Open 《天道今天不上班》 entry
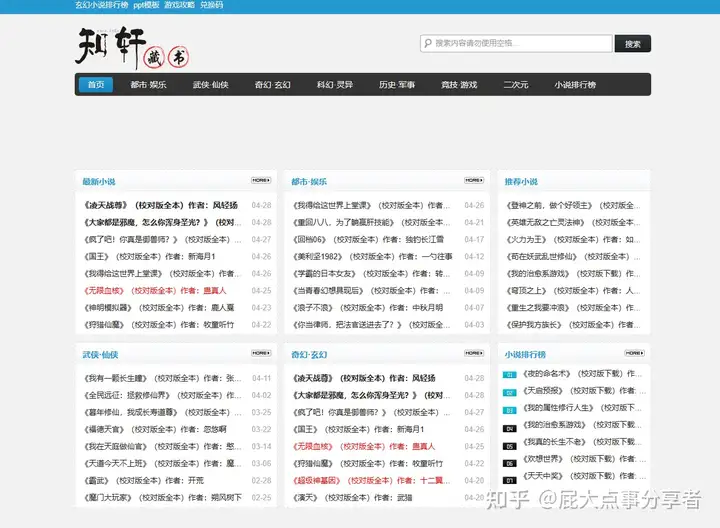Viewport: 720px width, 528px height. (x=163, y=463)
